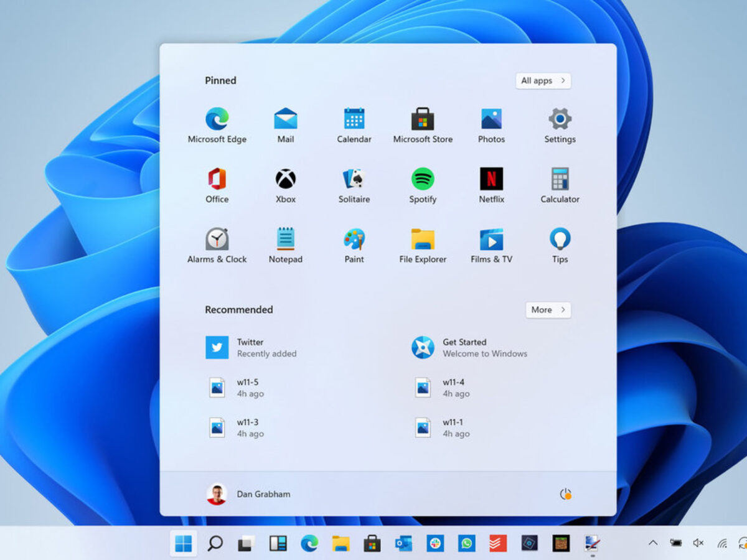Open File Explorer in pinned apps
This screenshot has height=560, width=747.
pyautogui.click(x=423, y=246)
